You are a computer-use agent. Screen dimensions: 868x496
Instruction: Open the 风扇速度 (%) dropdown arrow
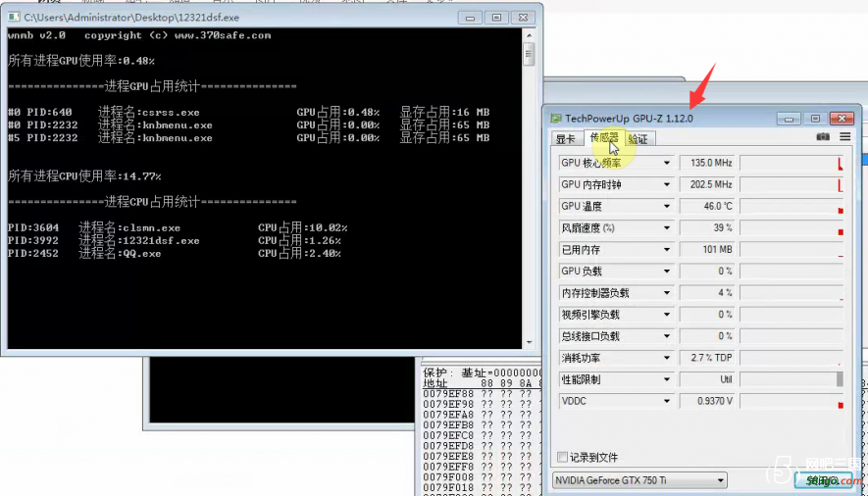pos(667,227)
